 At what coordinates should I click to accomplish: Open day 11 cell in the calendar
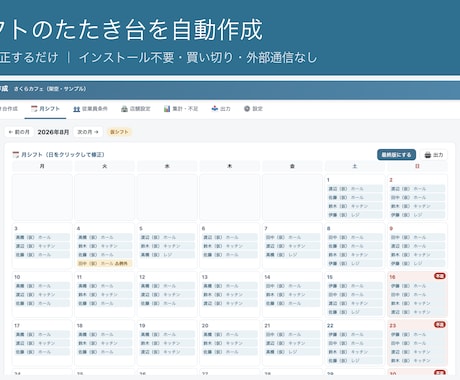(104, 295)
